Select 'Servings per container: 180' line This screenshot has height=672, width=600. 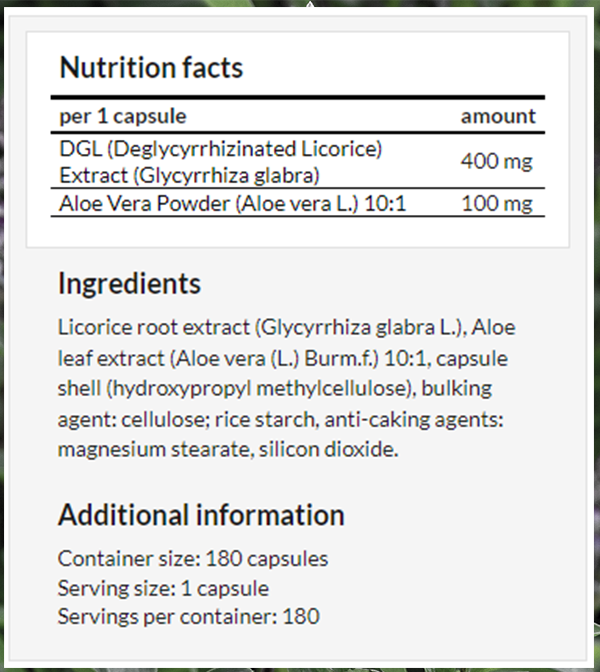189,617
